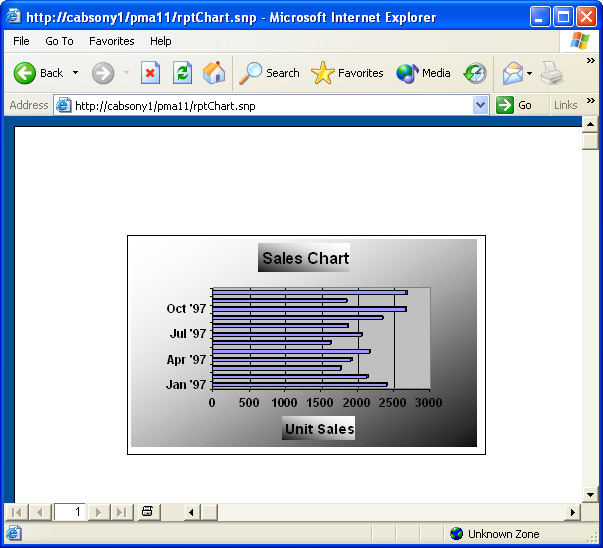The image size is (603, 548).
Task: Open the Media pane
Action: pos(423,73)
